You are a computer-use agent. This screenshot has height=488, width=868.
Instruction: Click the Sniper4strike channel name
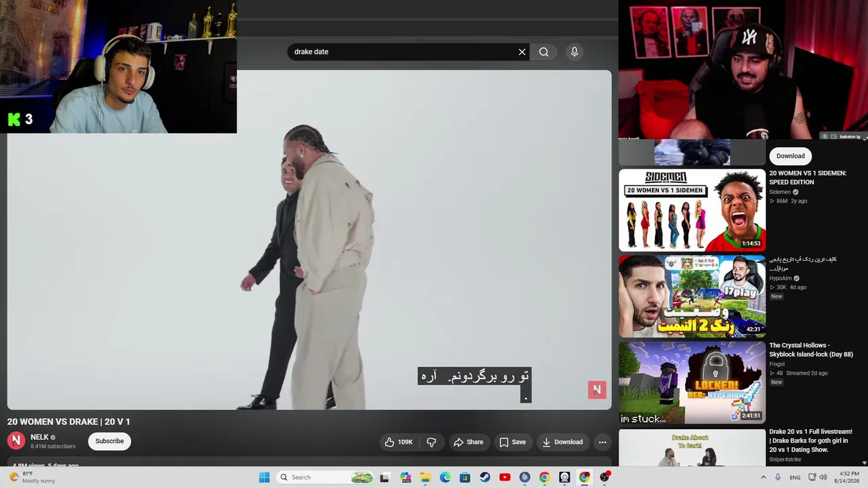pyautogui.click(x=785, y=460)
